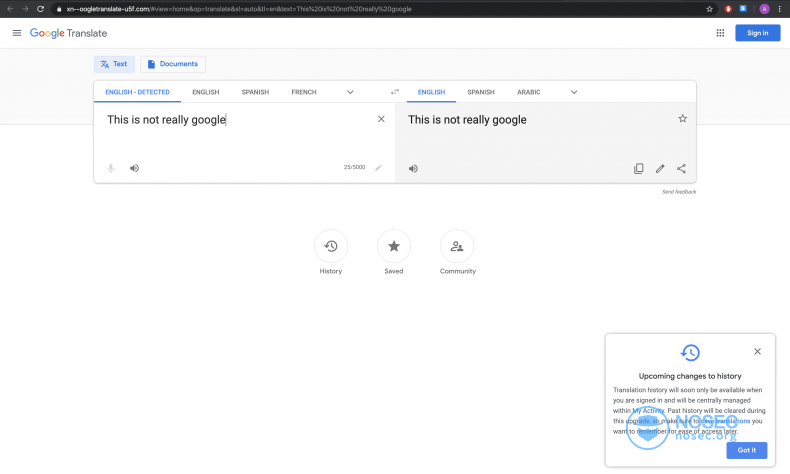
Task: Click the red browser extension icon
Action: tap(728, 9)
